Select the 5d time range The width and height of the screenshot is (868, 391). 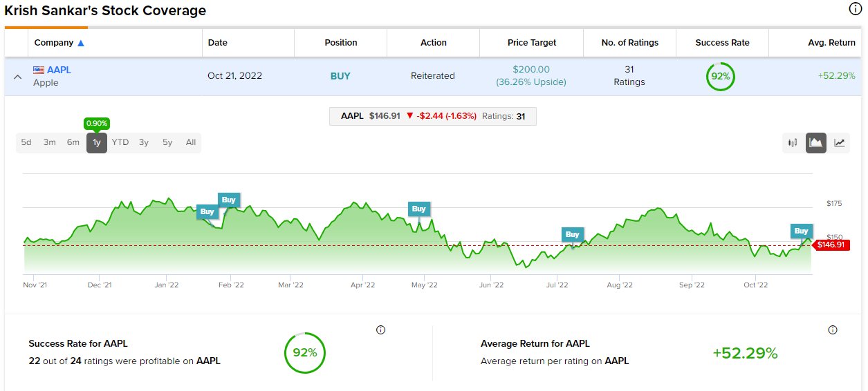(x=26, y=142)
